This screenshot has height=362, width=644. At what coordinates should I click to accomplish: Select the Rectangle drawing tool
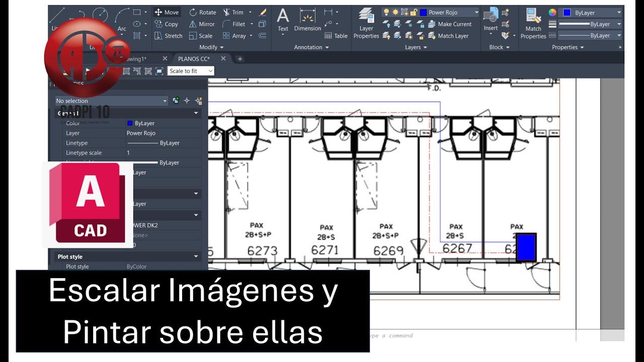click(137, 12)
